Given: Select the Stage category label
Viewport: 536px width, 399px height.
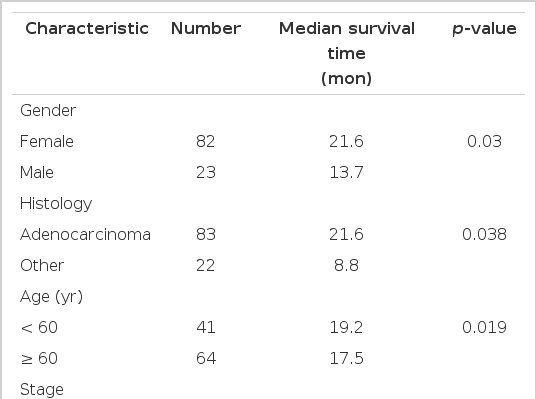Looking at the screenshot, I should [x=42, y=390].
